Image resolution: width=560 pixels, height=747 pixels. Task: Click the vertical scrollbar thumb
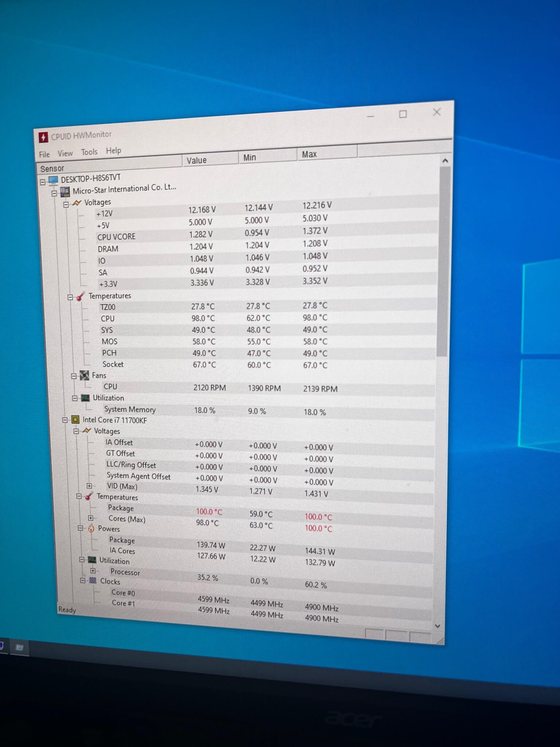443,261
